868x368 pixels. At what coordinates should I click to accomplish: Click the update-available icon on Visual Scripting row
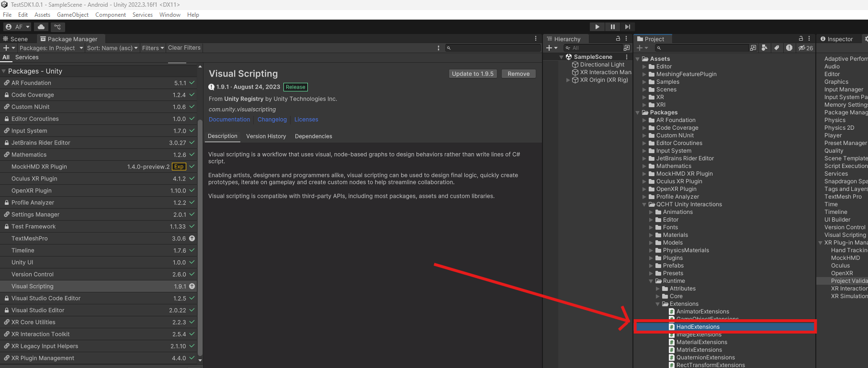tap(192, 286)
